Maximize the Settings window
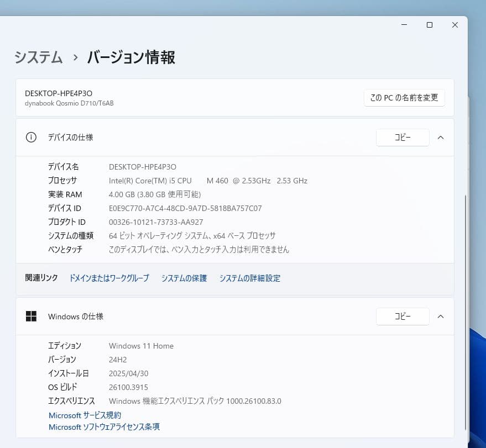This screenshot has width=486, height=448. tap(429, 25)
